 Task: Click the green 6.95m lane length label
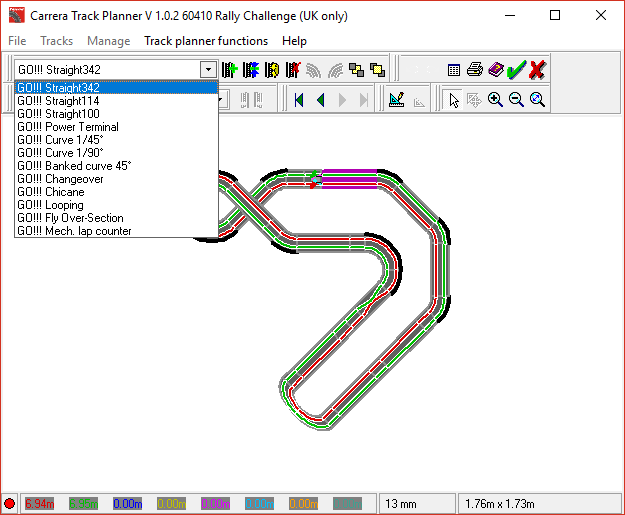coord(83,503)
